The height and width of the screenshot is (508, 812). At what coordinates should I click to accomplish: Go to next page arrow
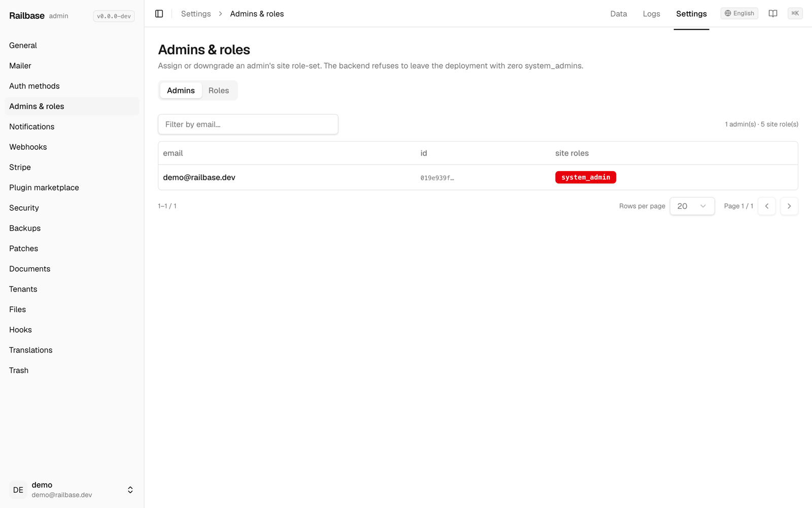pos(789,206)
